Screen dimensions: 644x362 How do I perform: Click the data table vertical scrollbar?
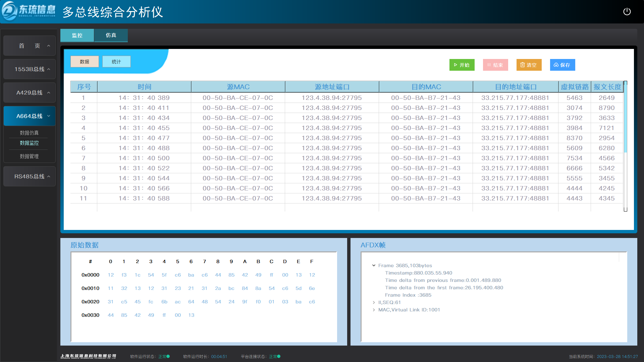click(x=625, y=117)
